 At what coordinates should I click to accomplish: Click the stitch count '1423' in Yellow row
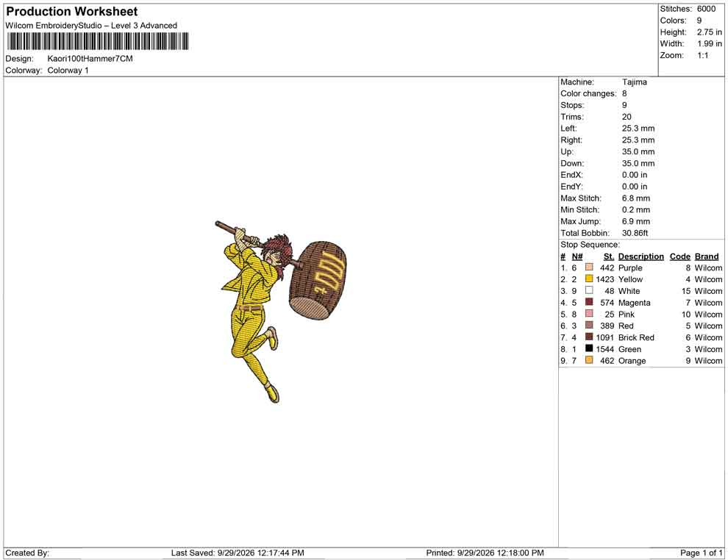(x=605, y=279)
